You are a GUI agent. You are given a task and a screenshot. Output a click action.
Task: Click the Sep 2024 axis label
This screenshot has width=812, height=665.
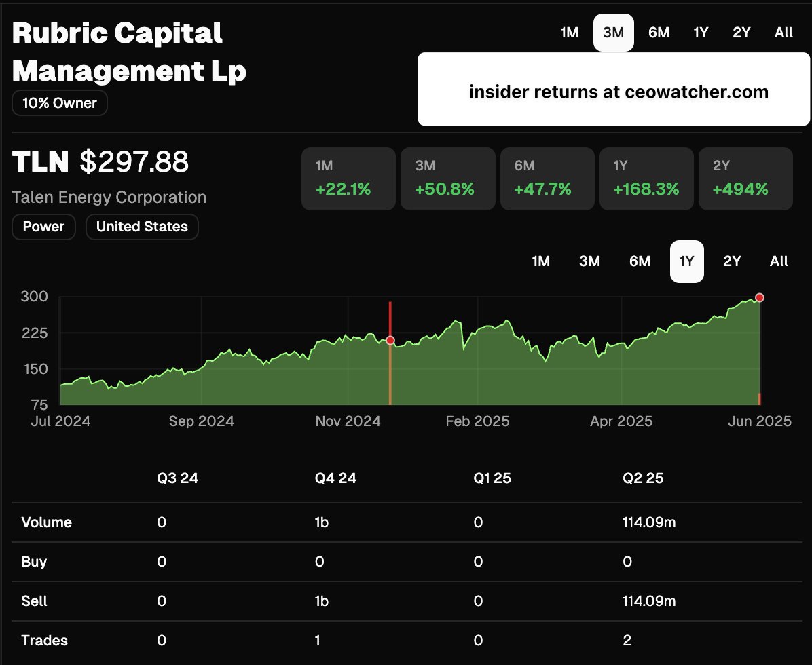(x=202, y=421)
